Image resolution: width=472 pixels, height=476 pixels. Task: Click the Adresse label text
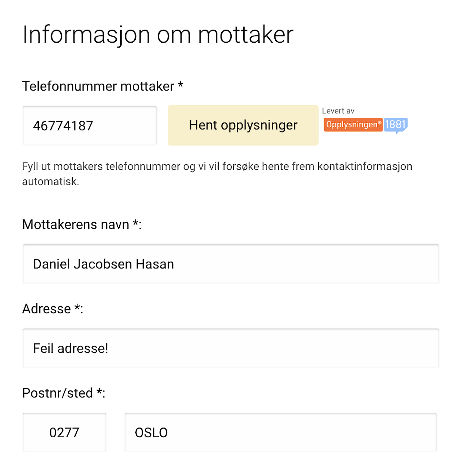[47, 309]
